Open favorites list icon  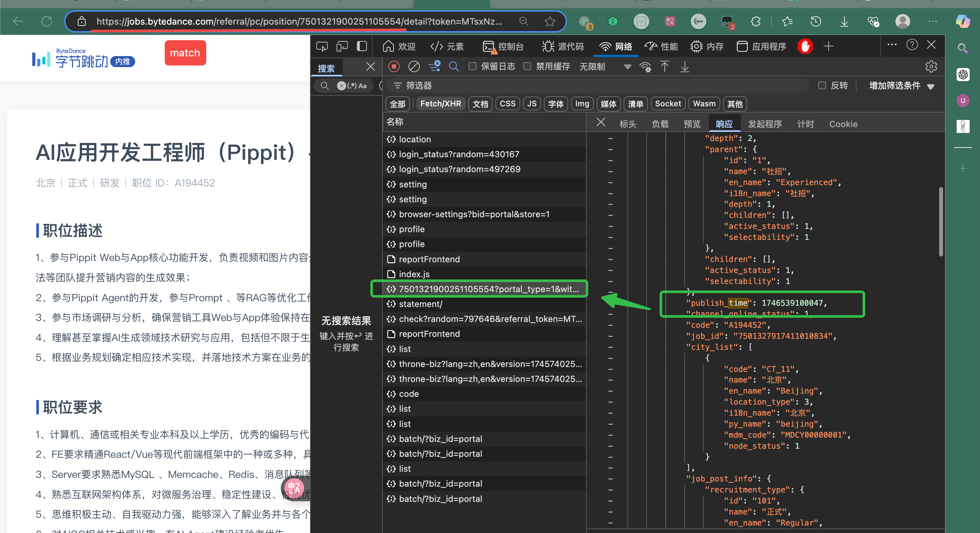point(787,21)
